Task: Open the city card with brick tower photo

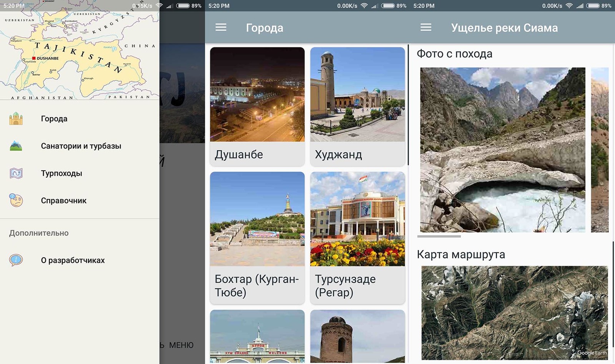Action: tap(357, 336)
